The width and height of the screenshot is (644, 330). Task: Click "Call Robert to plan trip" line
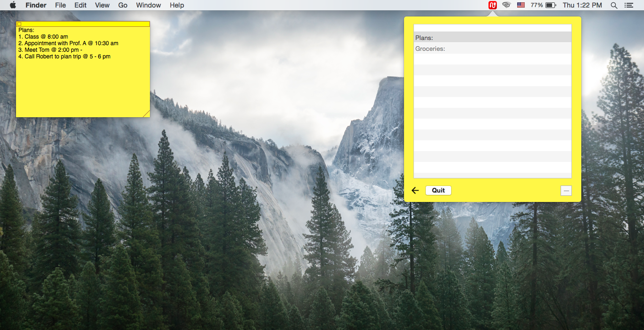tap(65, 56)
